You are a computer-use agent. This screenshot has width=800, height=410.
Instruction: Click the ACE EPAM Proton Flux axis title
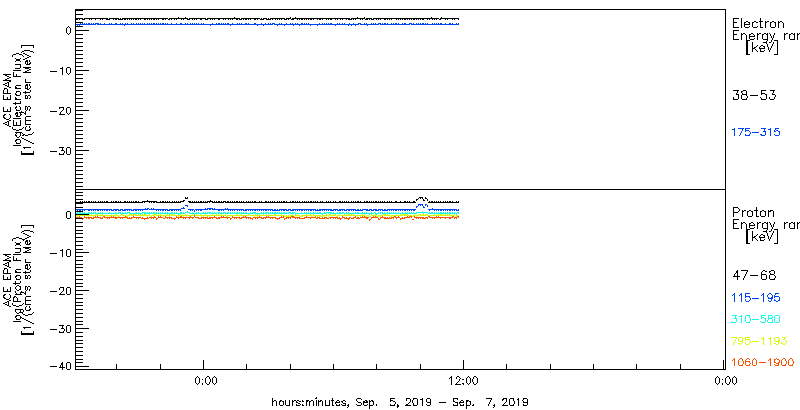(x=19, y=278)
